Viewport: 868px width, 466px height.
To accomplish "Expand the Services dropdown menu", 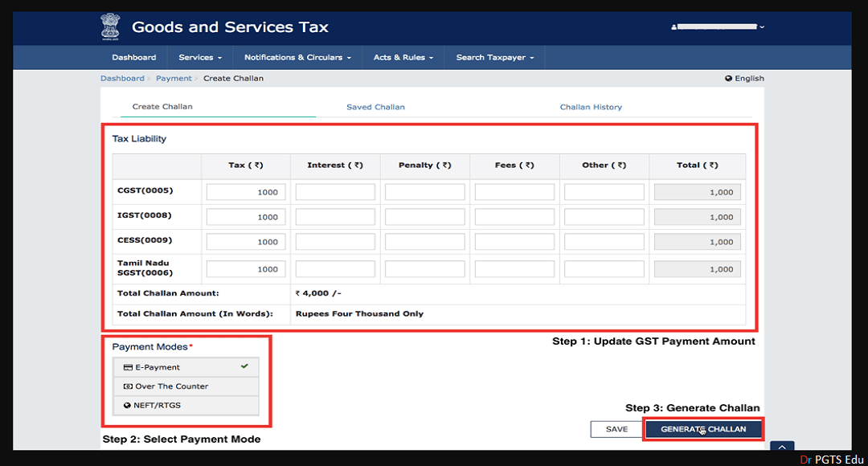I will tap(200, 58).
